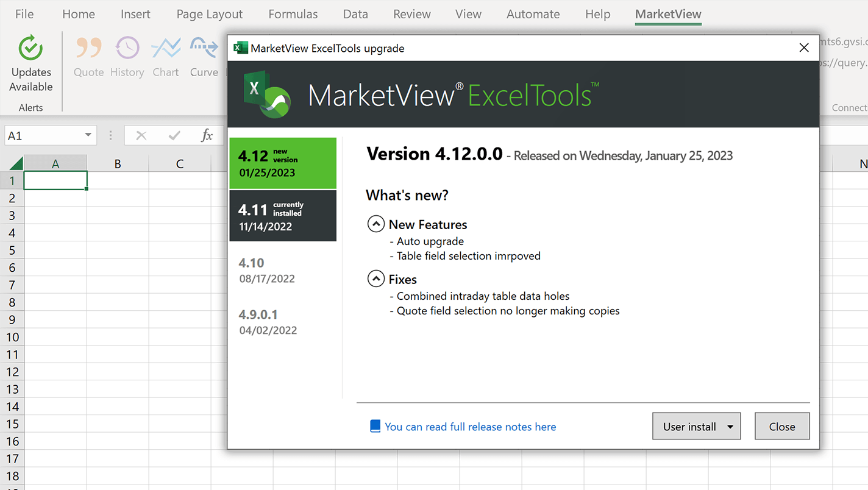Switch to the Automate ribbon tab
The height and width of the screenshot is (490, 868).
(533, 14)
